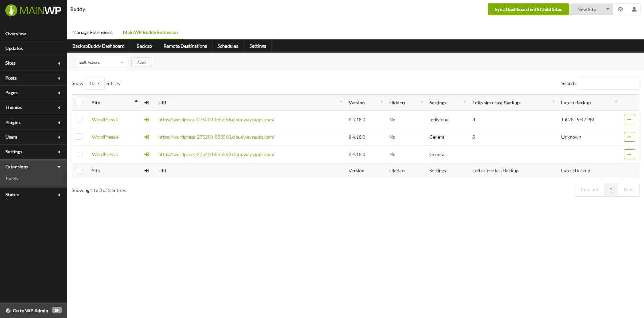Switch to the Schedules tab
This screenshot has height=318, width=644.
click(x=228, y=46)
